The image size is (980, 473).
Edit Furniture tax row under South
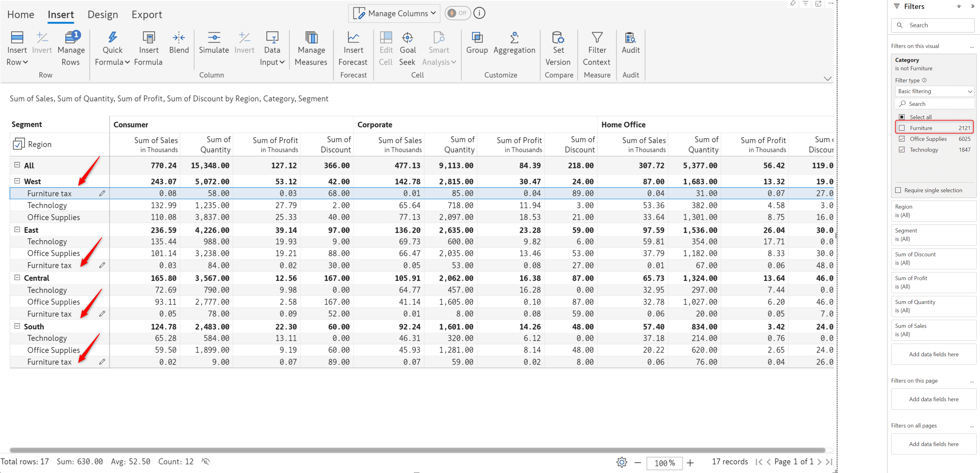(102, 362)
